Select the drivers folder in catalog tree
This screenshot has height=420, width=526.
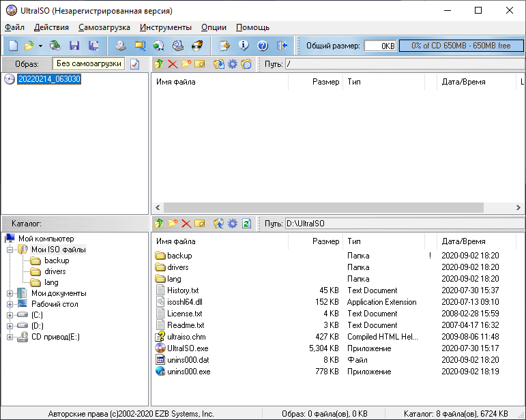55,271
